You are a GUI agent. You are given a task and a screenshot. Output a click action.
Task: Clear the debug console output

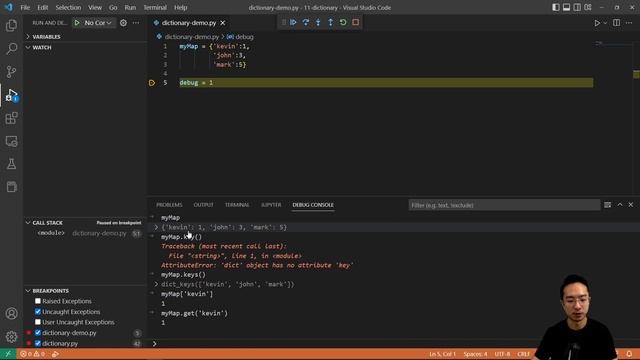point(607,205)
